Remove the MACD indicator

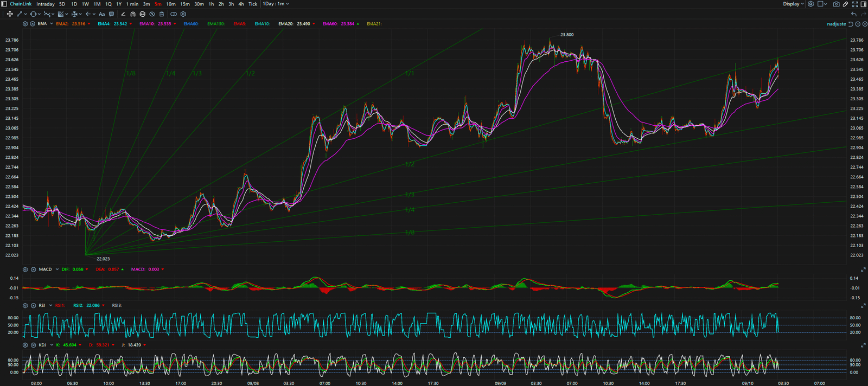coord(33,269)
